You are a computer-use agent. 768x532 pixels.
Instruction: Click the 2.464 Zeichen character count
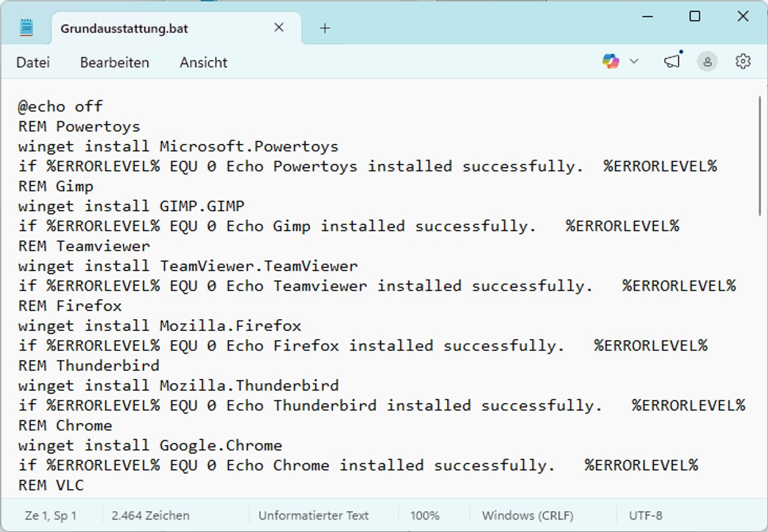151,515
